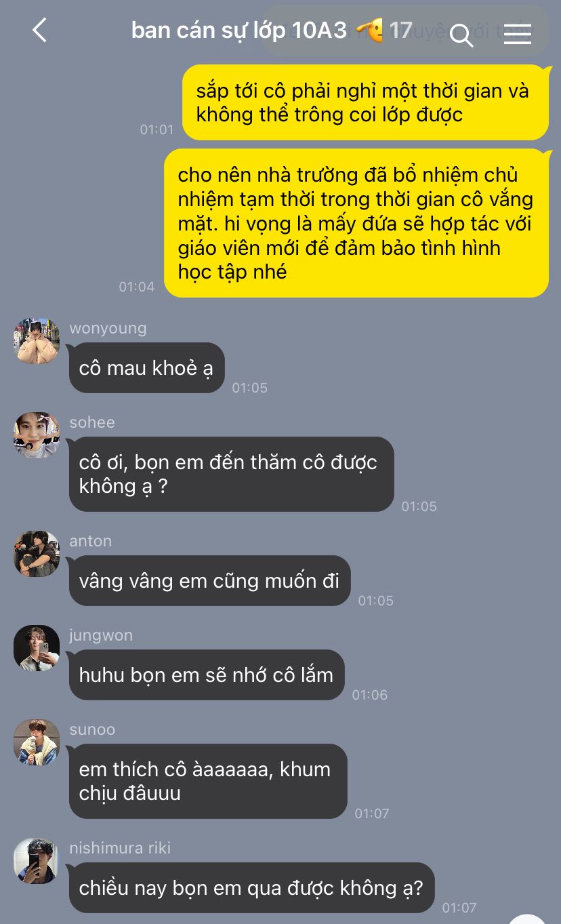Open the hamburger menu icon
The height and width of the screenshot is (924, 561).
coord(518,33)
